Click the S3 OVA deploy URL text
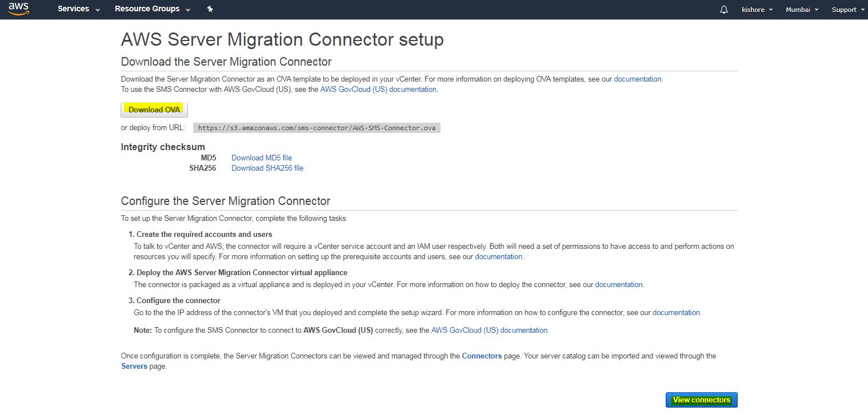The image size is (868, 415). 317,128
